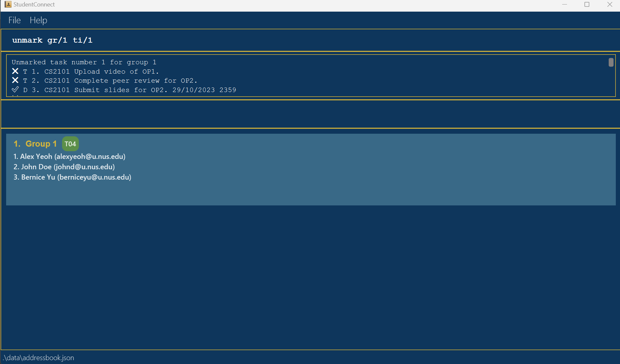This screenshot has width=620, height=364.
Task: Click the "Unmarked task number 1" feedback message
Action: 84,62
